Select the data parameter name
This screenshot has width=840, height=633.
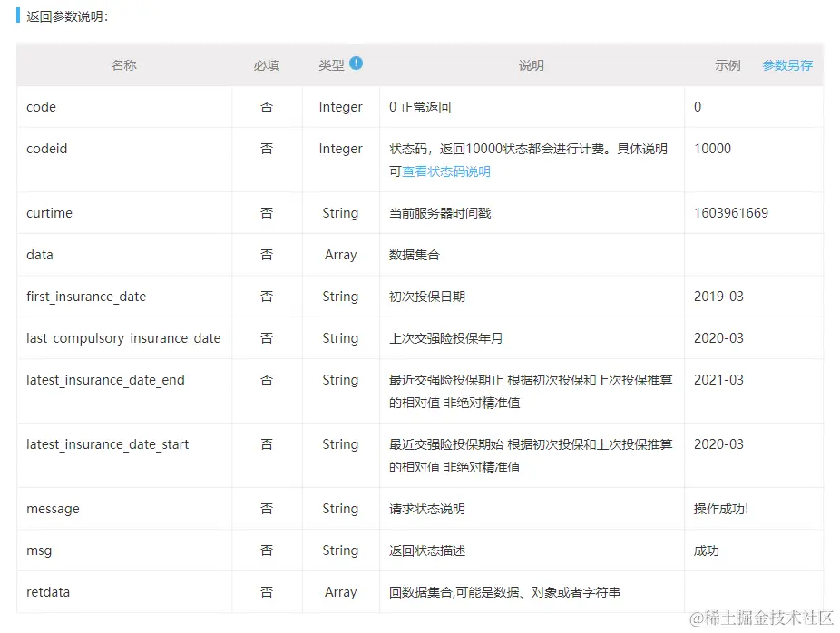pos(40,255)
